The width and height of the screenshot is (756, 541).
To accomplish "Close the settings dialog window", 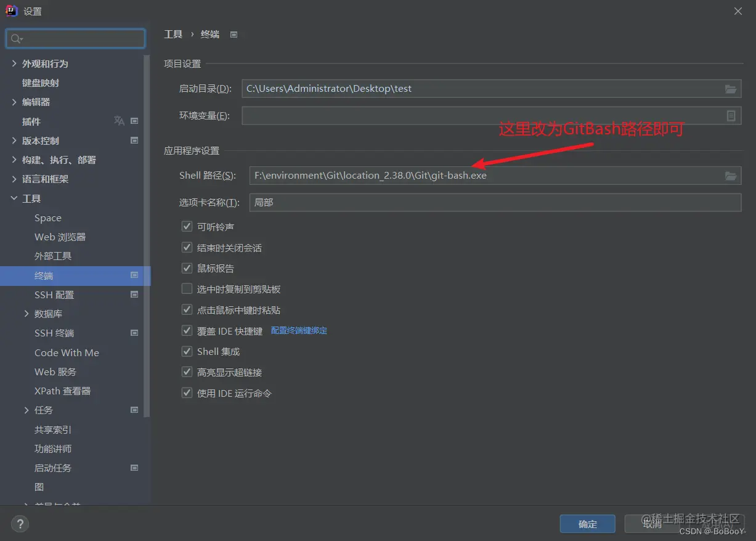I will tap(738, 11).
